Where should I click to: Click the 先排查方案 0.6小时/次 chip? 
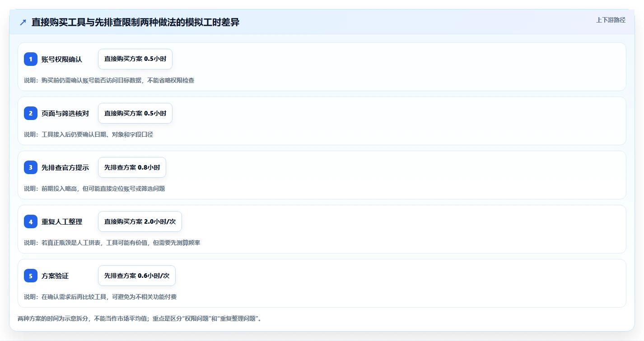[x=137, y=276]
